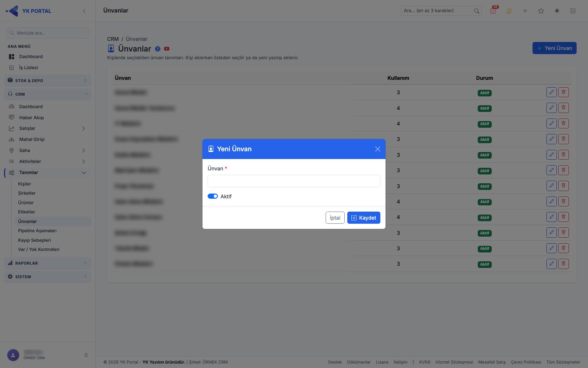This screenshot has width=588, height=368.
Task: Click the checklist icon in top-right header
Action: pyautogui.click(x=573, y=11)
